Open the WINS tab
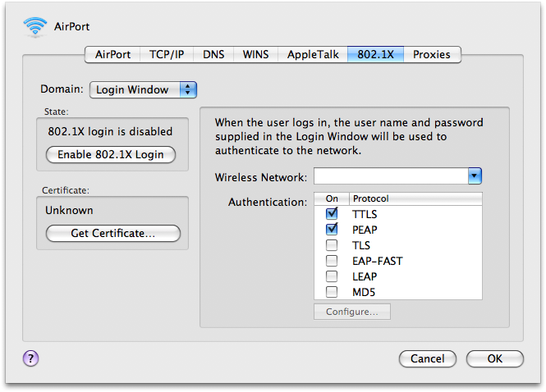This screenshot has height=392, width=546. (255, 55)
